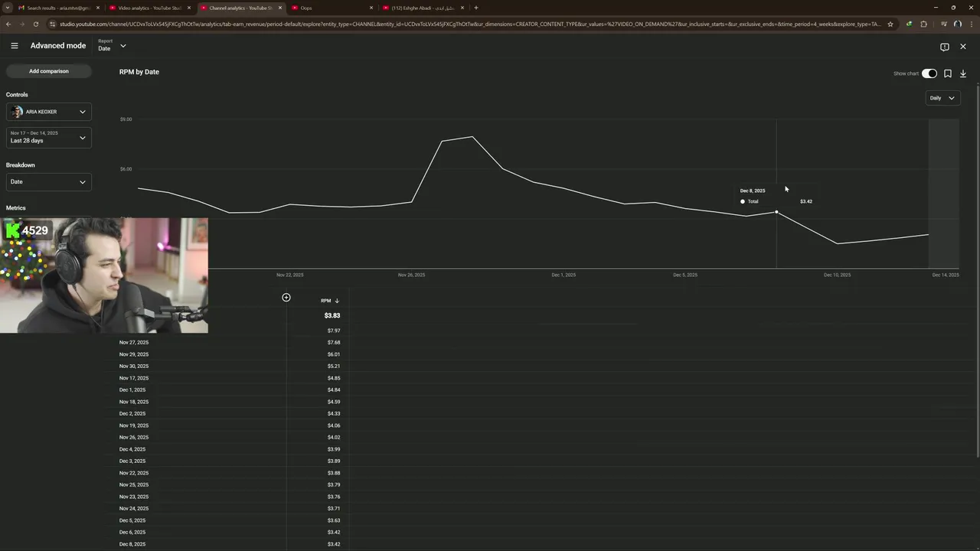Change the Daily granularity dropdown
The image size is (980, 551).
(x=942, y=98)
